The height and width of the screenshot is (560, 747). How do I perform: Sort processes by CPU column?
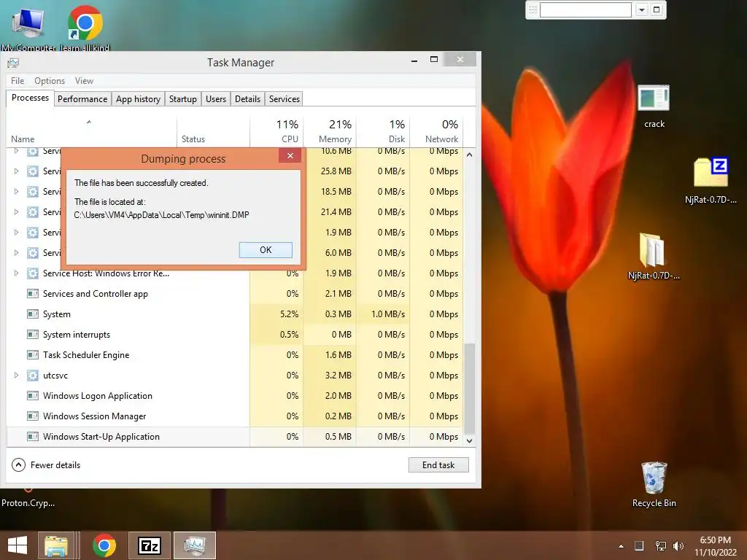point(276,131)
